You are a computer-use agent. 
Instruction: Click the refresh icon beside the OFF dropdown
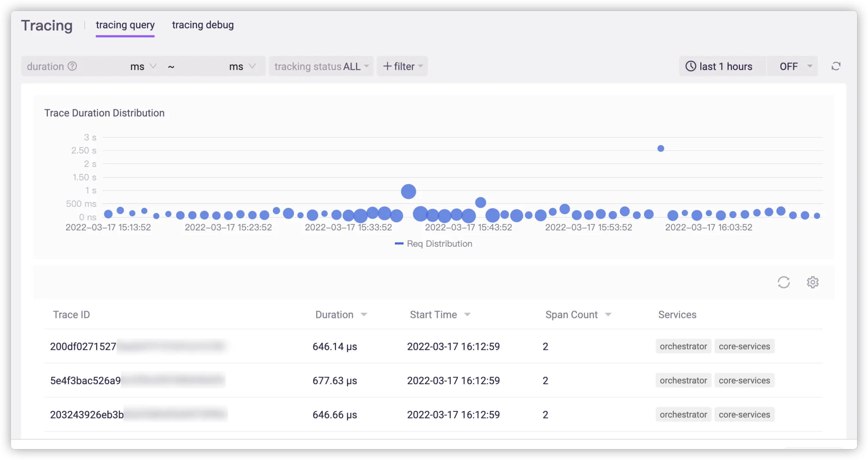pyautogui.click(x=836, y=66)
